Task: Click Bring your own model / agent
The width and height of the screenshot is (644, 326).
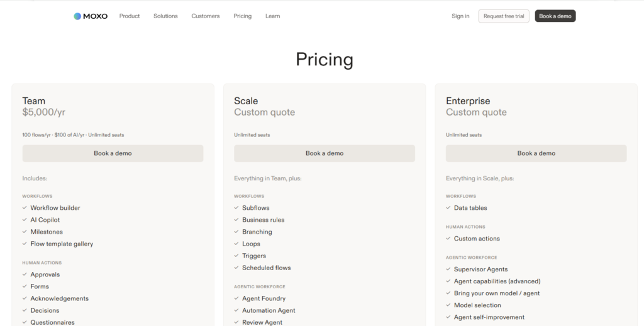Action: point(497,293)
